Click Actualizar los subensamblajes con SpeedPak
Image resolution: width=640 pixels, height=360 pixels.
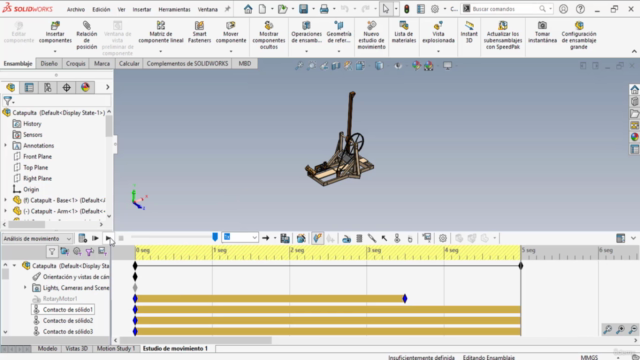pos(503,35)
